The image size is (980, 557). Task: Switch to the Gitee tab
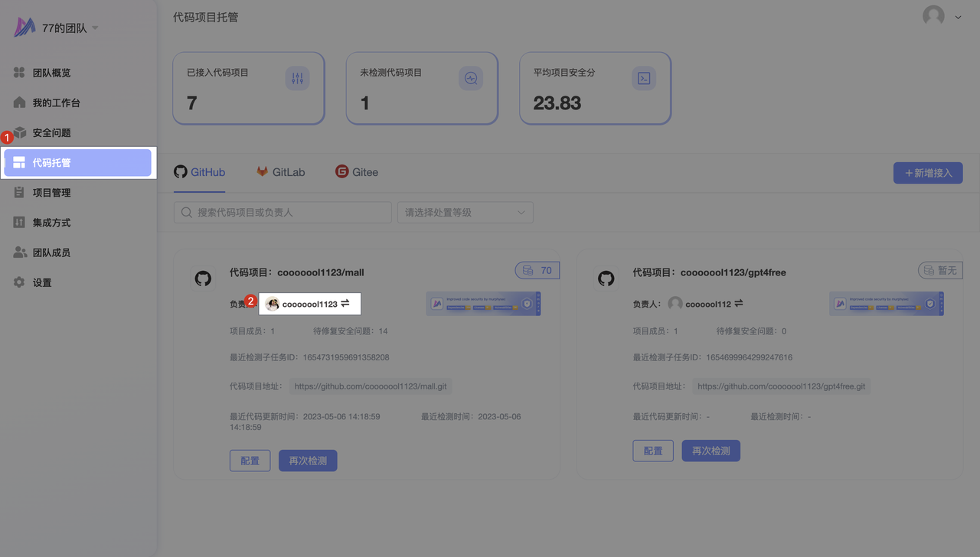[357, 172]
